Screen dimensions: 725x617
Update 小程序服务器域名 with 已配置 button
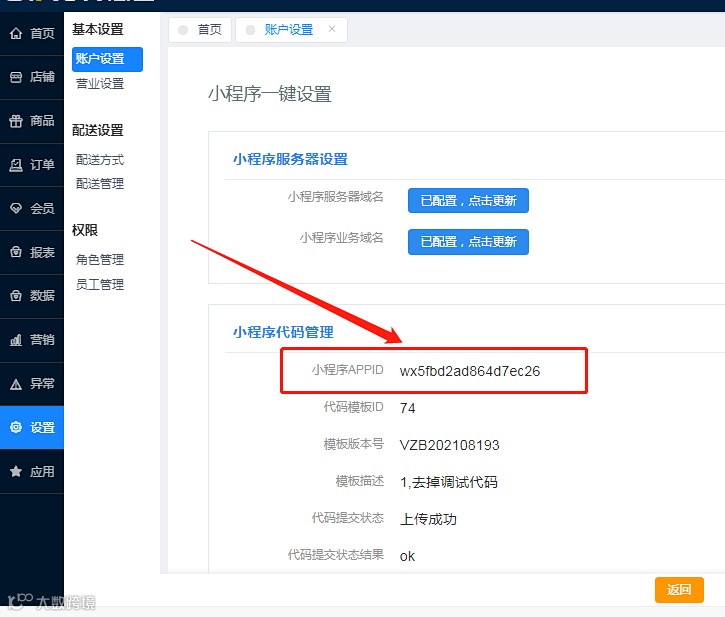468,201
